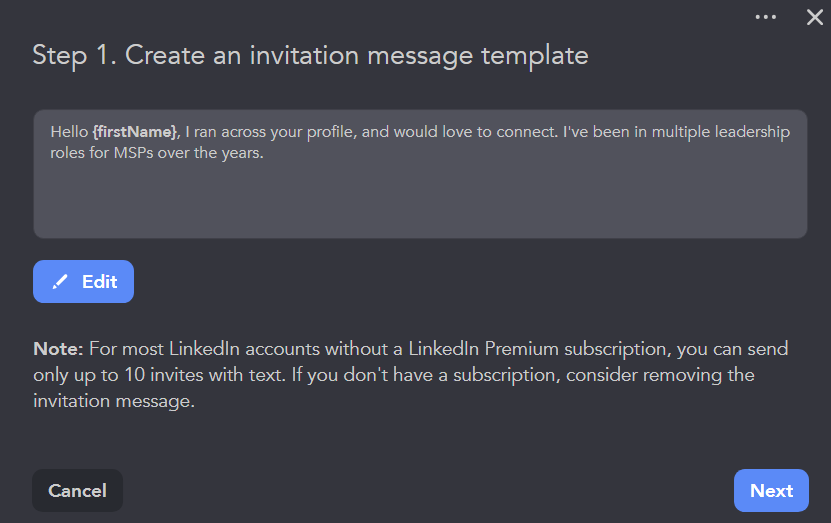Click the {firstName} placeholder variable
This screenshot has height=523, width=831.
[135, 132]
